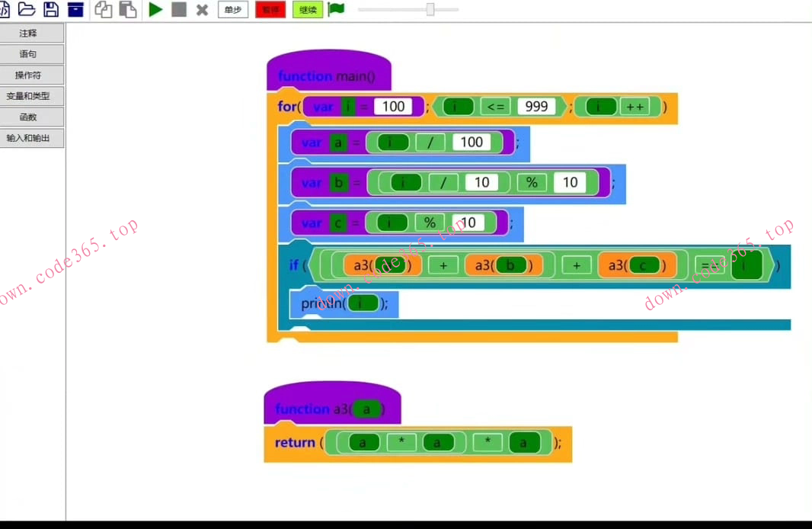Click the a3(b) function call block

(x=504, y=265)
